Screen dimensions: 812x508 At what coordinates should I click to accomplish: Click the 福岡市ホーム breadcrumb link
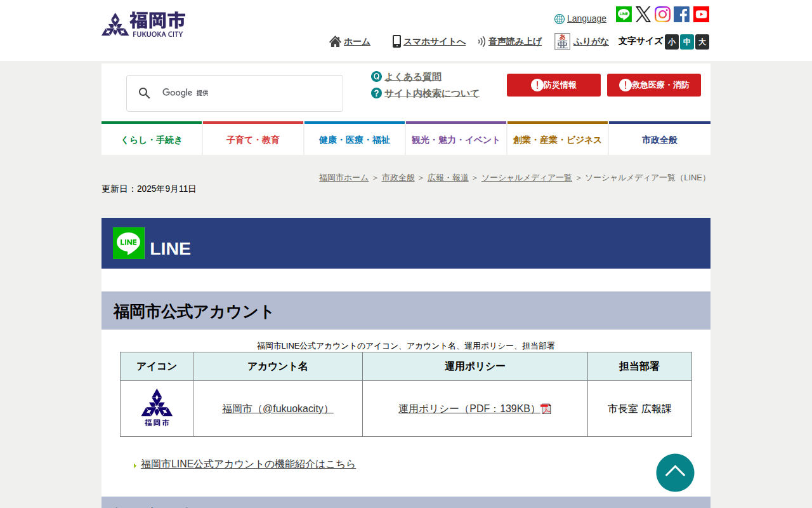[344, 178]
